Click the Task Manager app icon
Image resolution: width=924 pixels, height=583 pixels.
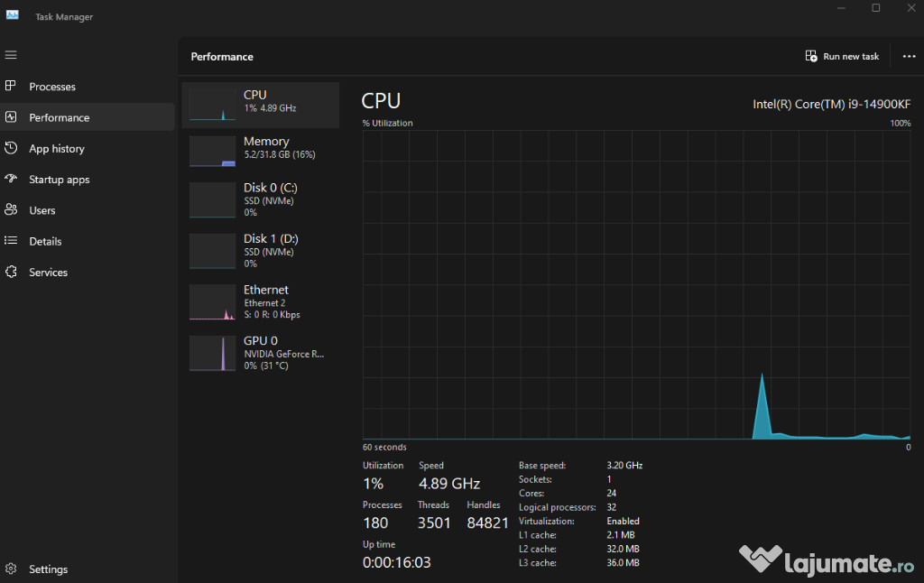(13, 15)
